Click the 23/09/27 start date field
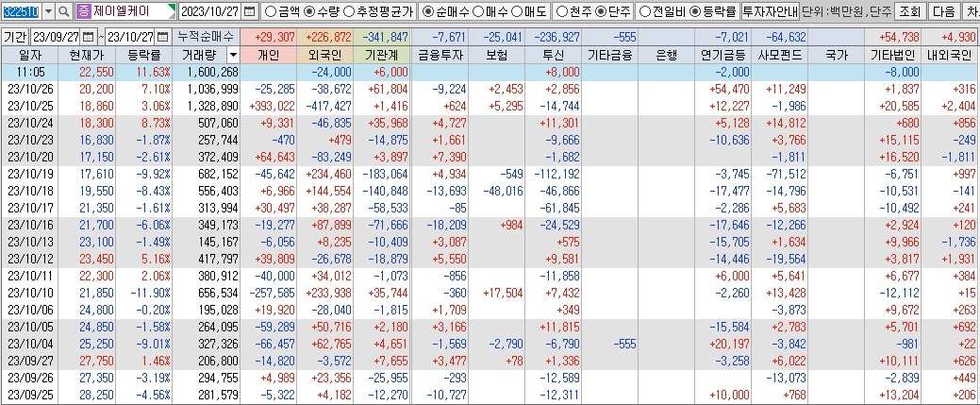Viewport: 980px width, 405px height. 56,36
